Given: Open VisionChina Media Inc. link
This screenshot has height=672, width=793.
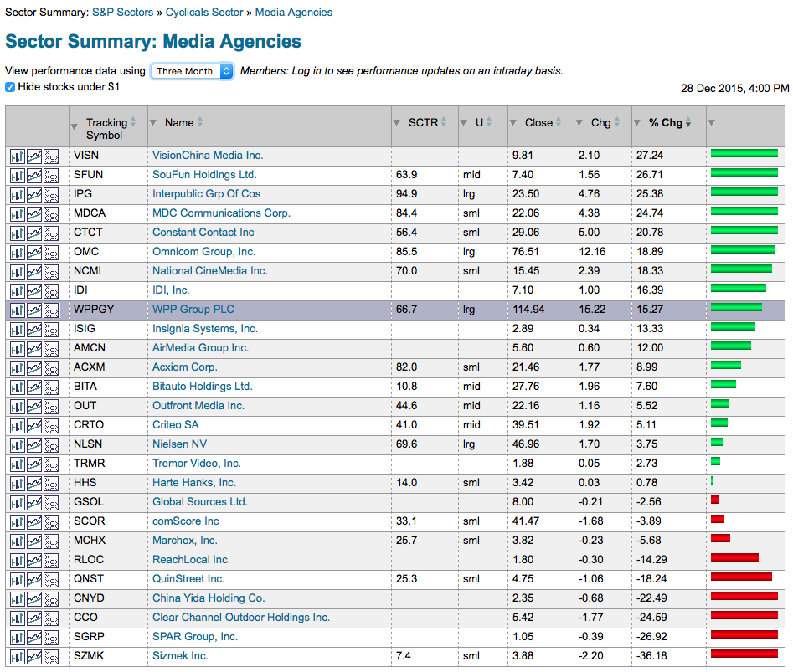Looking at the screenshot, I should [x=208, y=155].
